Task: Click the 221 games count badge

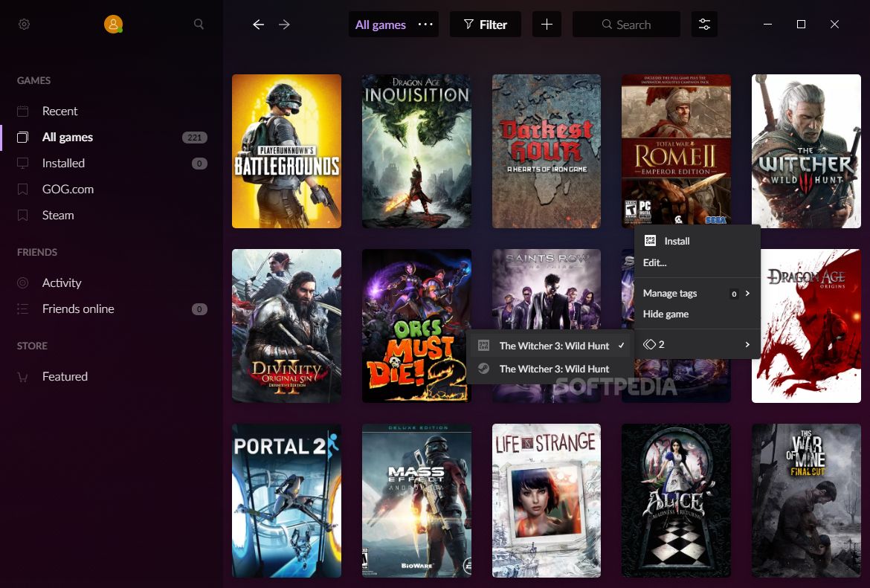Action: tap(195, 138)
